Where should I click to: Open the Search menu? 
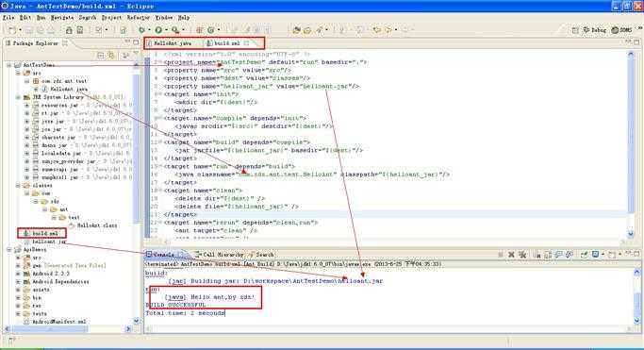click(87, 18)
